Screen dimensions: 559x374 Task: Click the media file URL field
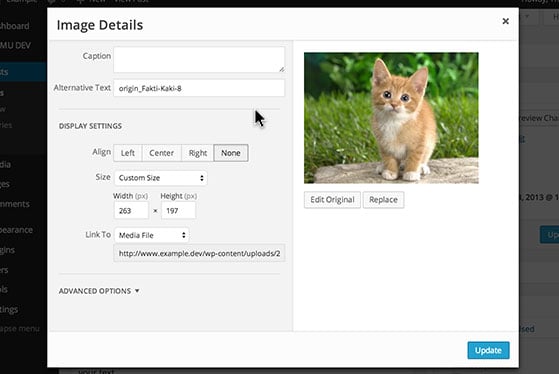(x=199, y=253)
